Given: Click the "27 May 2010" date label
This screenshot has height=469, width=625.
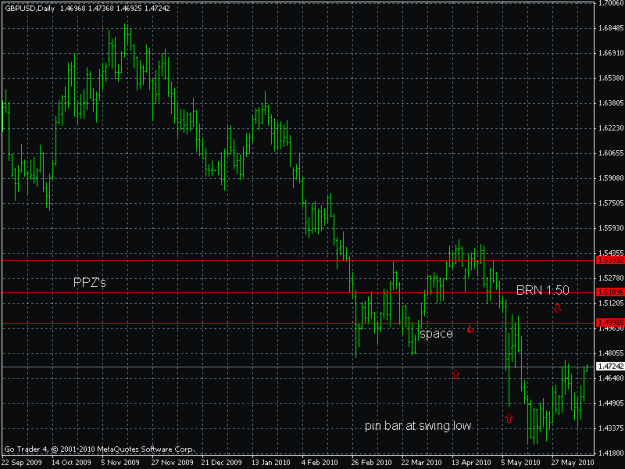Looking at the screenshot, I should 572,462.
